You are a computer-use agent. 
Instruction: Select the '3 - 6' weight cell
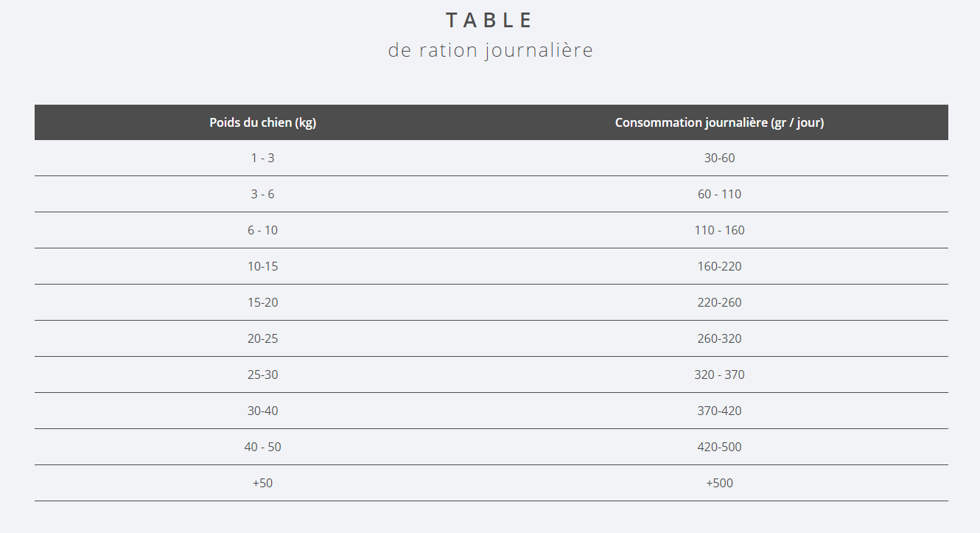click(x=263, y=194)
